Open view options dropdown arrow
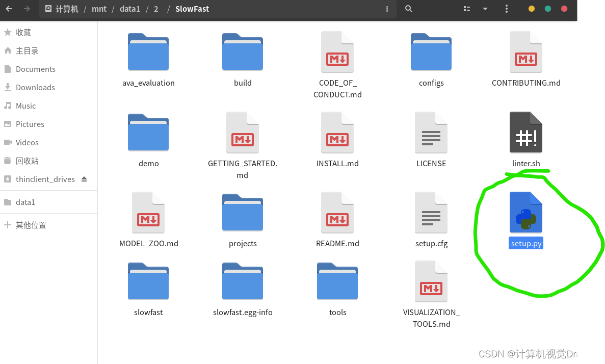605x364 pixels. (x=485, y=9)
